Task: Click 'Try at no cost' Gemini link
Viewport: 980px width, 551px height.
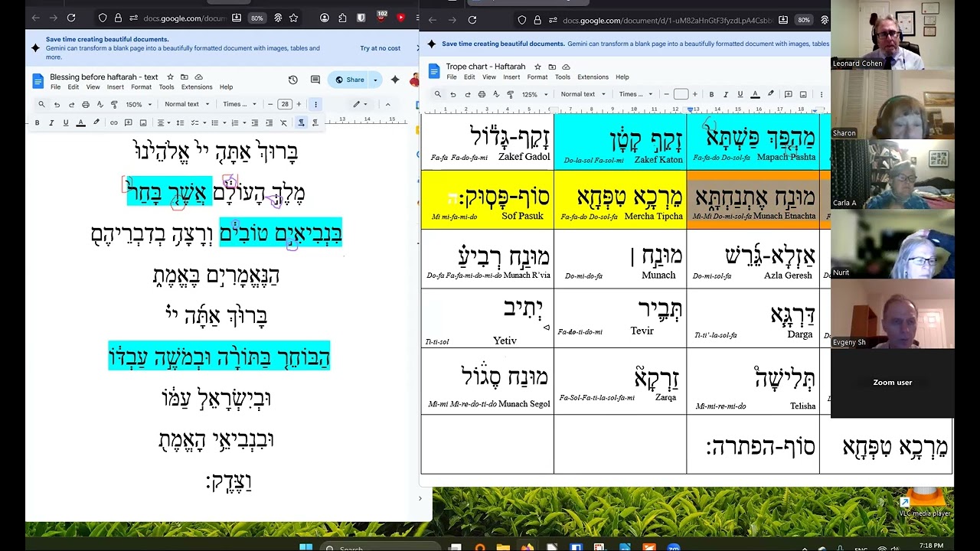Action: pyautogui.click(x=381, y=48)
